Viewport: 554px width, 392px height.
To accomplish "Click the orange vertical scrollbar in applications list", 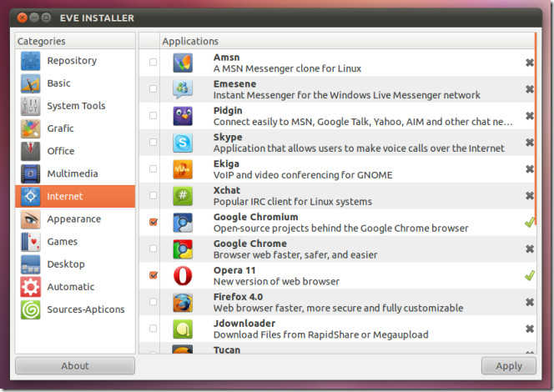I will point(536,129).
